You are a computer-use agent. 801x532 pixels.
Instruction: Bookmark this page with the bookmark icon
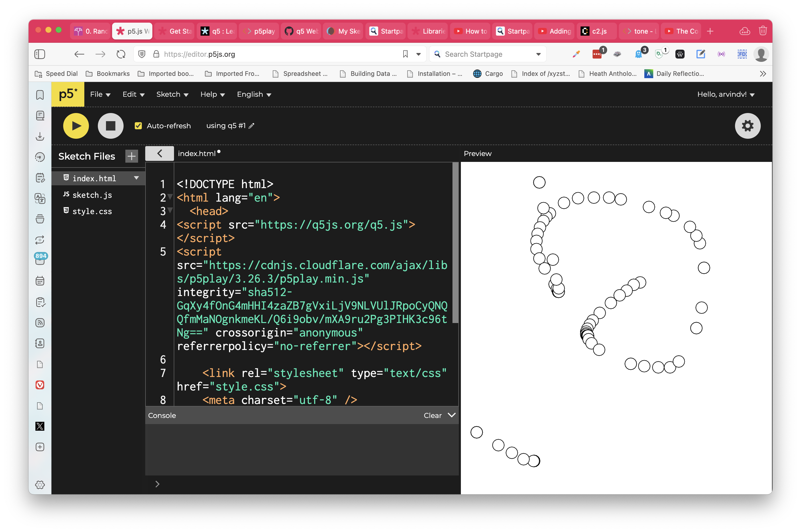coord(405,54)
